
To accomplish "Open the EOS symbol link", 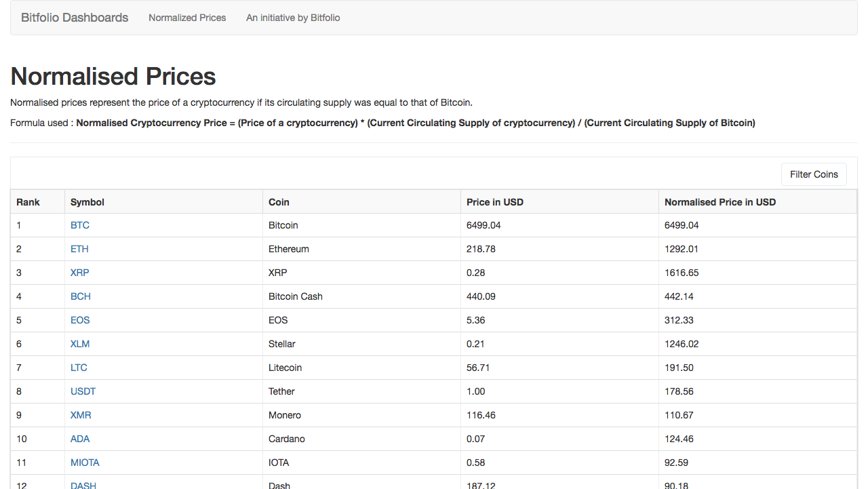I will coord(80,320).
